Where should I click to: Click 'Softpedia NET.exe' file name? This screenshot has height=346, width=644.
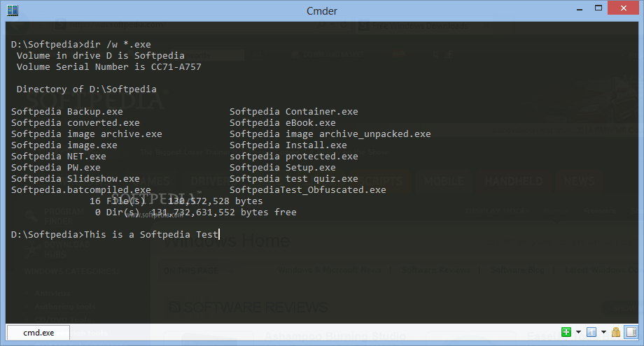point(59,156)
